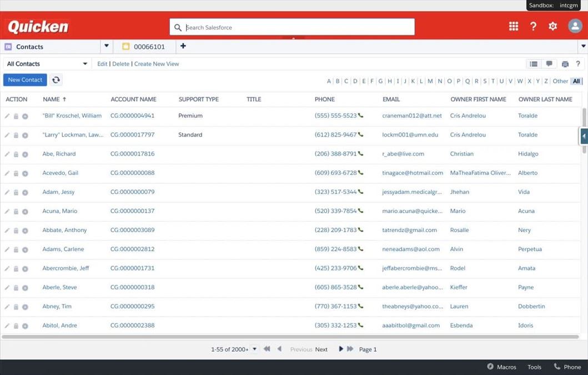Open the Contacts navigation tab dropdown arrow

(107, 46)
